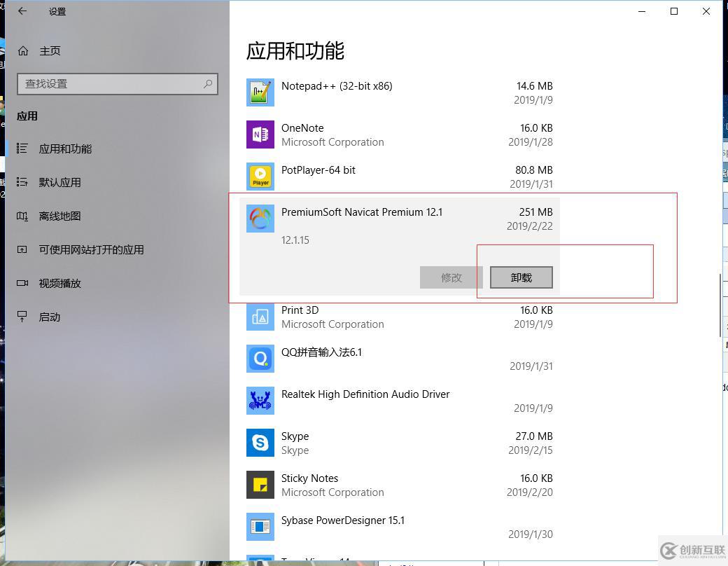Click the Notepad++ app icon
Image resolution: width=728 pixels, height=566 pixels.
[x=260, y=92]
